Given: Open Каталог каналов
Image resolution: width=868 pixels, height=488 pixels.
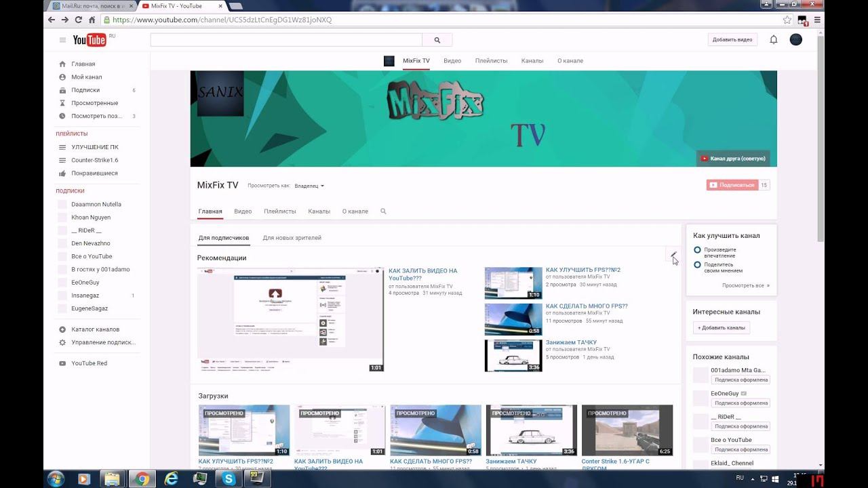Looking at the screenshot, I should pyautogui.click(x=97, y=329).
